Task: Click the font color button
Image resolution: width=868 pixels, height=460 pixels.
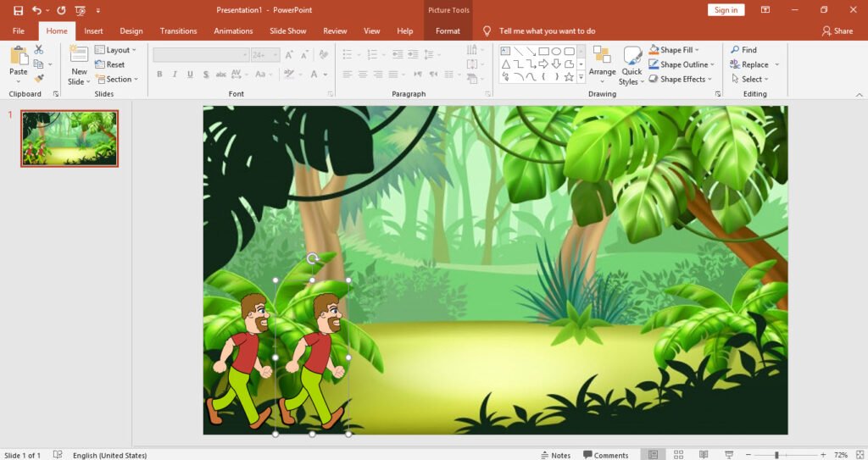Action: [314, 75]
